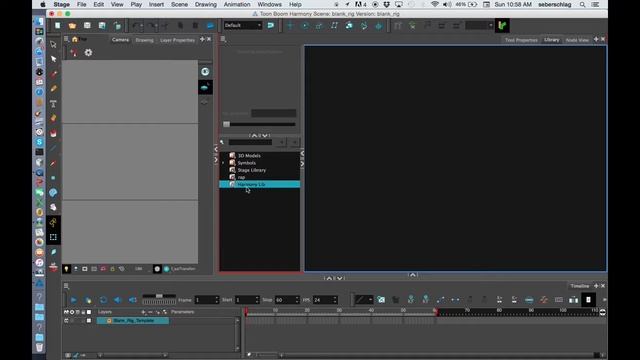Toggle the timeline Loop playback button
Viewport: 640px width, 360px height.
[103, 300]
